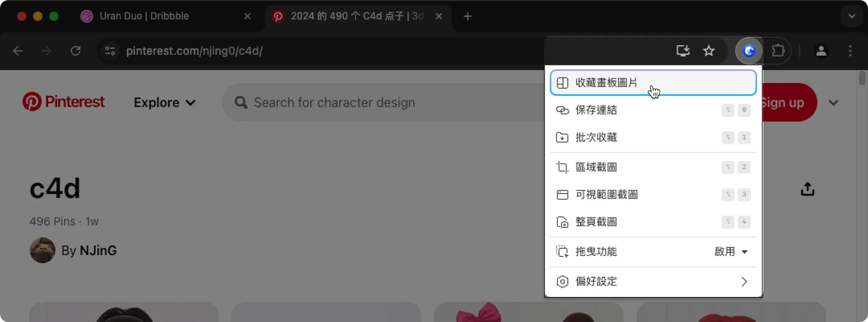Select 區域截圖 screenshot option
Viewport: 868px width, 322px height.
click(653, 167)
